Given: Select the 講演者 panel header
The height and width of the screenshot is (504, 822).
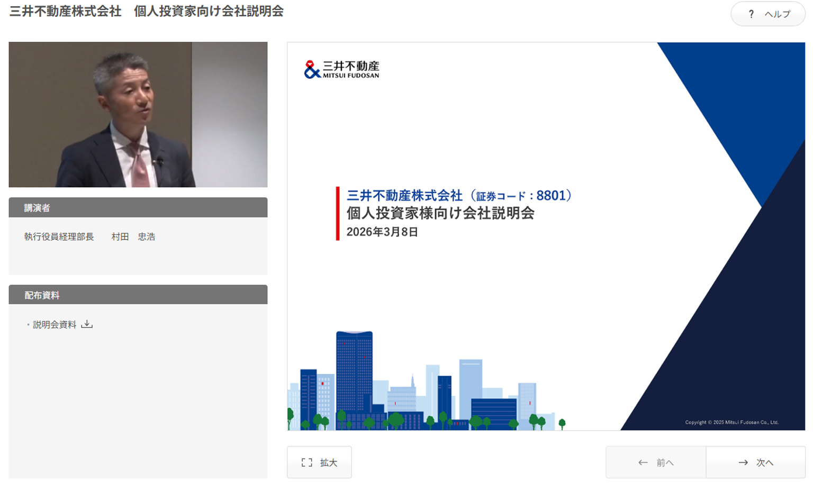Looking at the screenshot, I should 138,208.
